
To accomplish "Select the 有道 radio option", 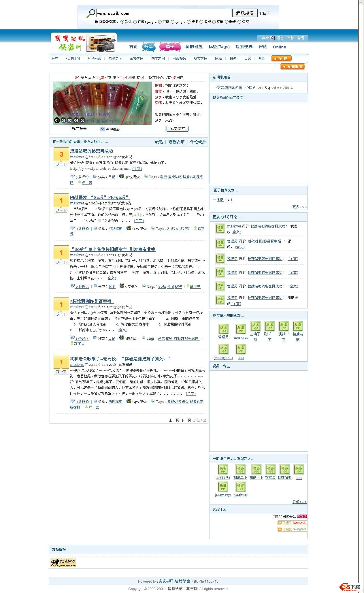I will pos(214,22).
